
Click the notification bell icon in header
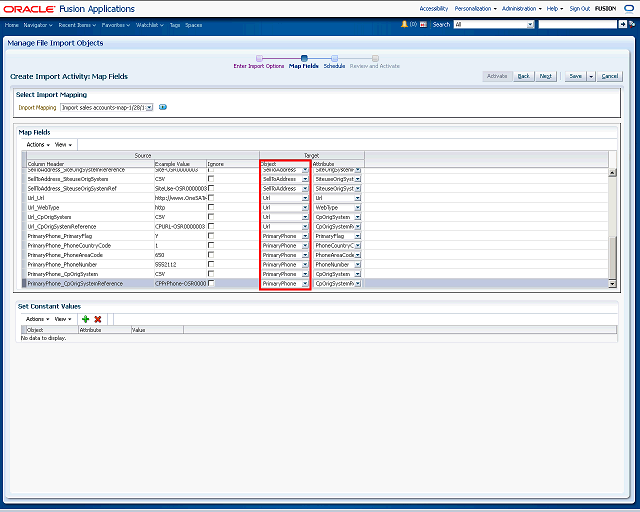pyautogui.click(x=405, y=23)
